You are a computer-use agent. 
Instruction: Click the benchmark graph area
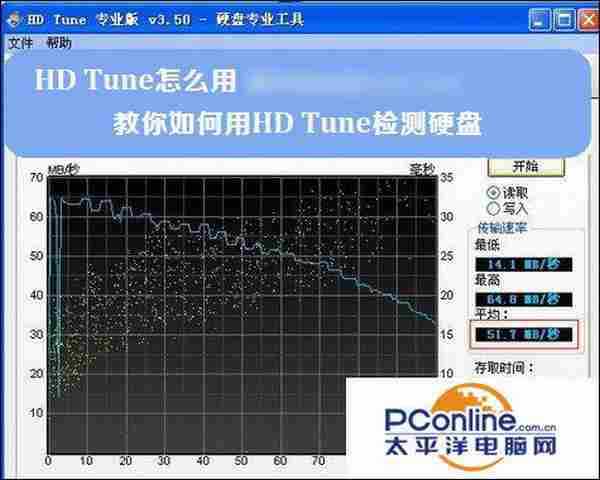[243, 315]
